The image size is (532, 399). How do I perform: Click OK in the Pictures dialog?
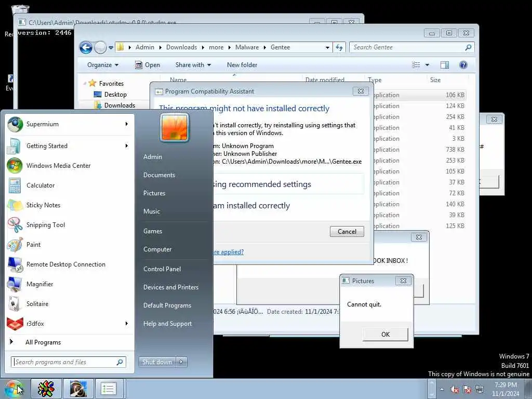pos(385,334)
